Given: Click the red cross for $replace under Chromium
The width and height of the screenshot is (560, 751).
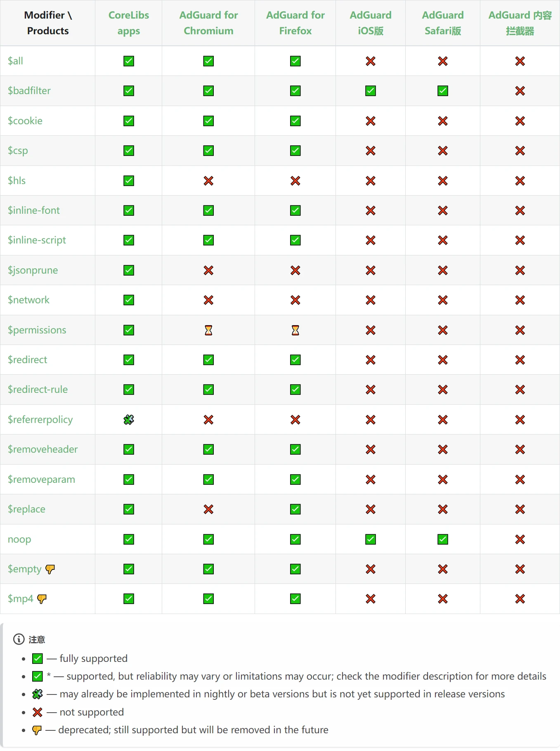Looking at the screenshot, I should [x=208, y=509].
